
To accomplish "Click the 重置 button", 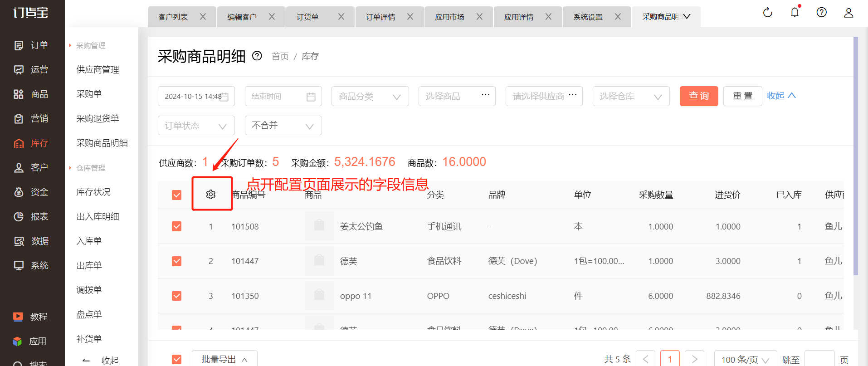I will tap(742, 96).
